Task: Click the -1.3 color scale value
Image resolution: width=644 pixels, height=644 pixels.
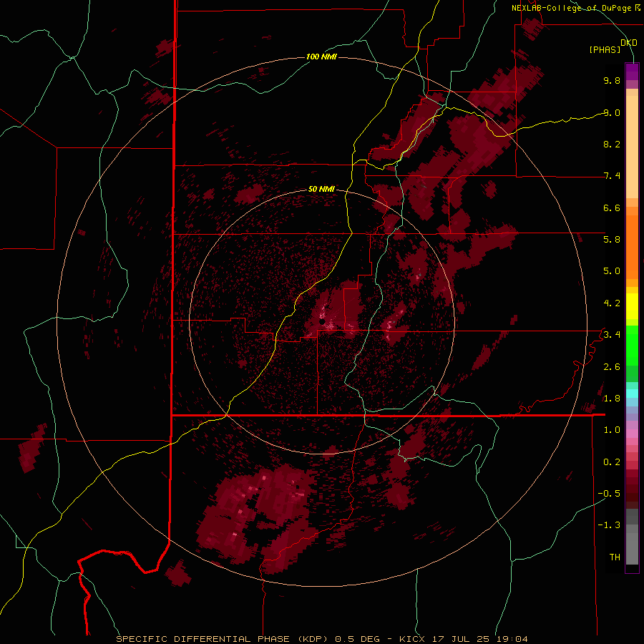Action: click(x=609, y=525)
